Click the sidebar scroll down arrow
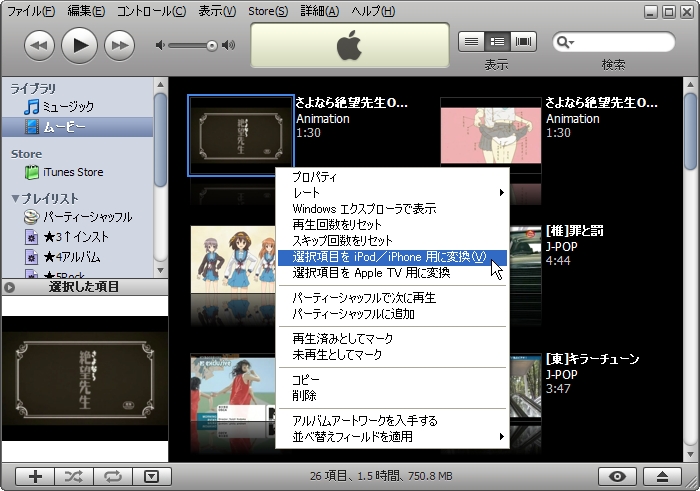The height and width of the screenshot is (491, 700). click(x=161, y=270)
